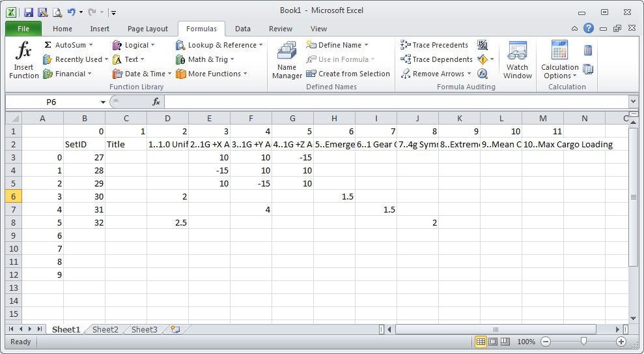Click in the formula bar input
644x354 pixels.
click(395, 102)
